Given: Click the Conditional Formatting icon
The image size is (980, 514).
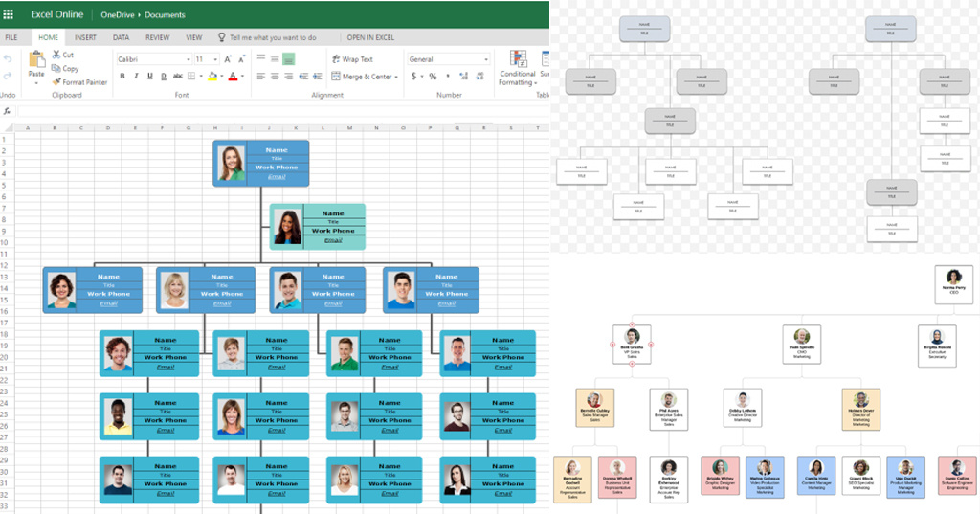Looking at the screenshot, I should (518, 58).
